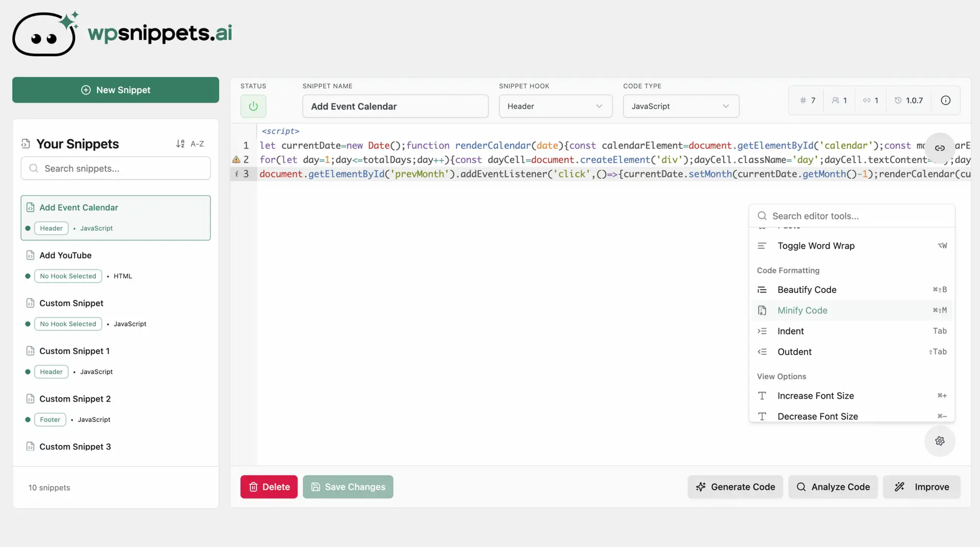Sort snippets A-Z

pyautogui.click(x=190, y=144)
